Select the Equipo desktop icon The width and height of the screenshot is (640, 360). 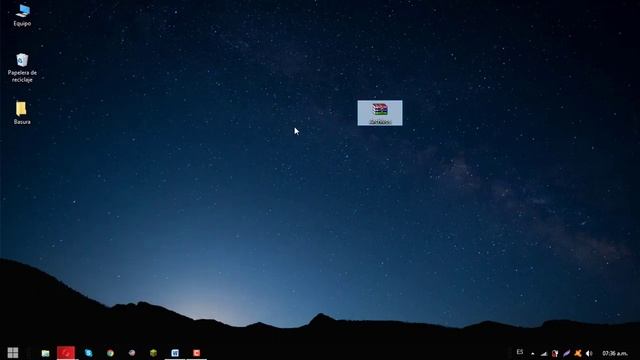coord(22,16)
